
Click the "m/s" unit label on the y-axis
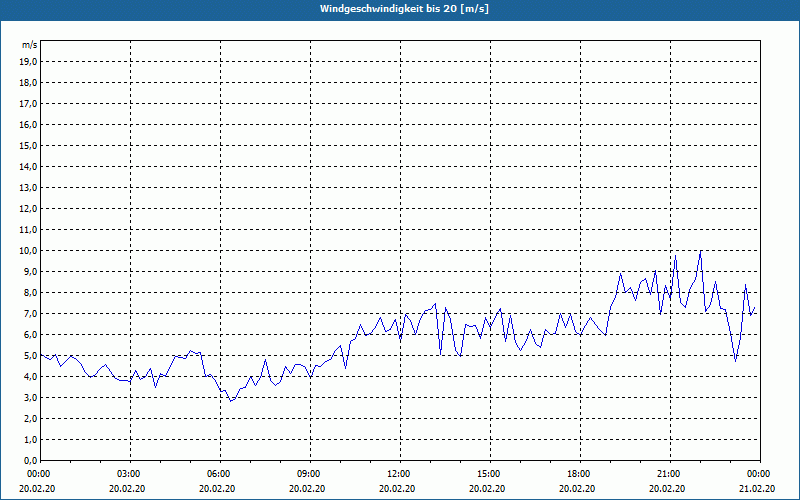click(x=30, y=45)
